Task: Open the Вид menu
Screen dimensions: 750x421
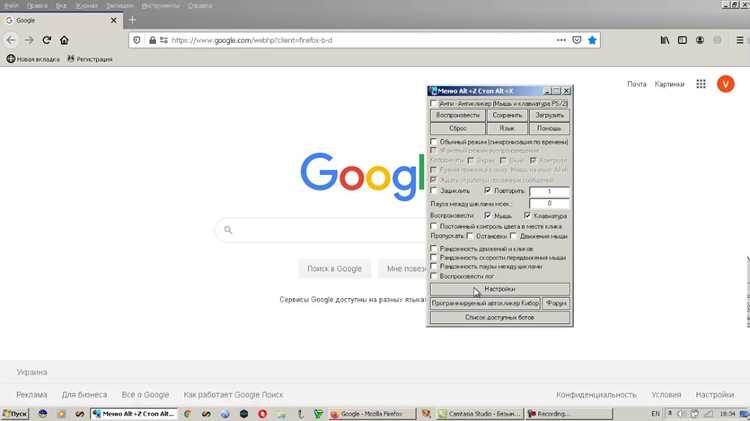Action: pyautogui.click(x=61, y=6)
